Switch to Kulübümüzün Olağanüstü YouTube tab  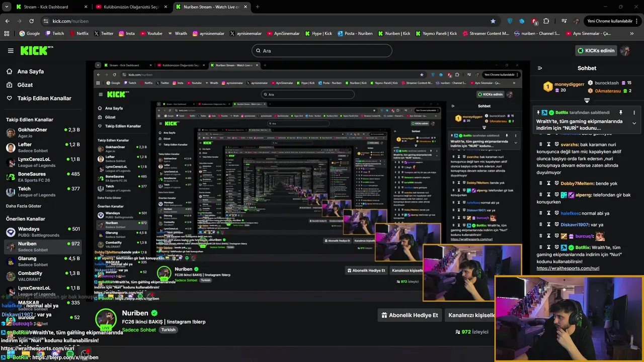pyautogui.click(x=132, y=7)
